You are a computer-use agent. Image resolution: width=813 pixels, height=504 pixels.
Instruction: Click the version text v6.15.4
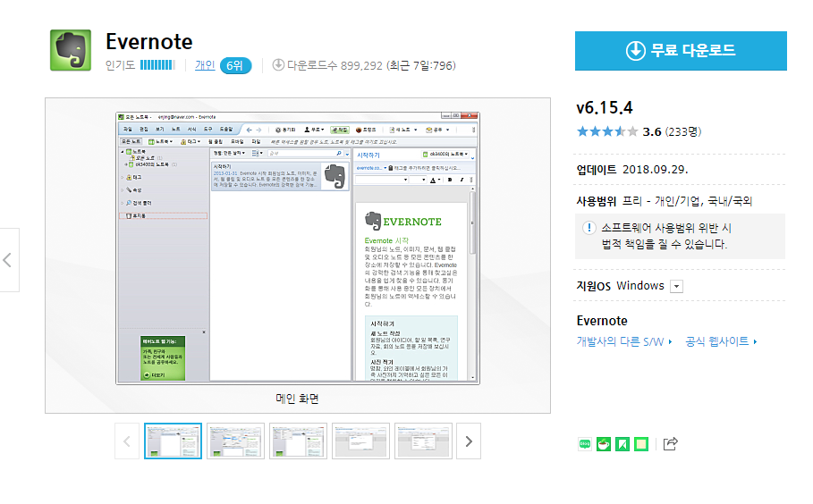tap(605, 108)
